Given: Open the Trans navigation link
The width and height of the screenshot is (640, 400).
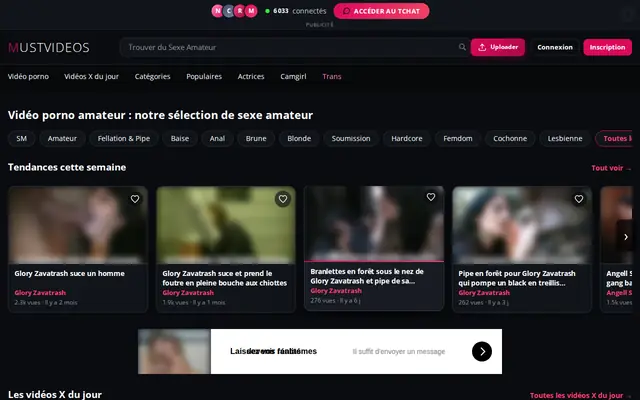Looking at the screenshot, I should 332,76.
